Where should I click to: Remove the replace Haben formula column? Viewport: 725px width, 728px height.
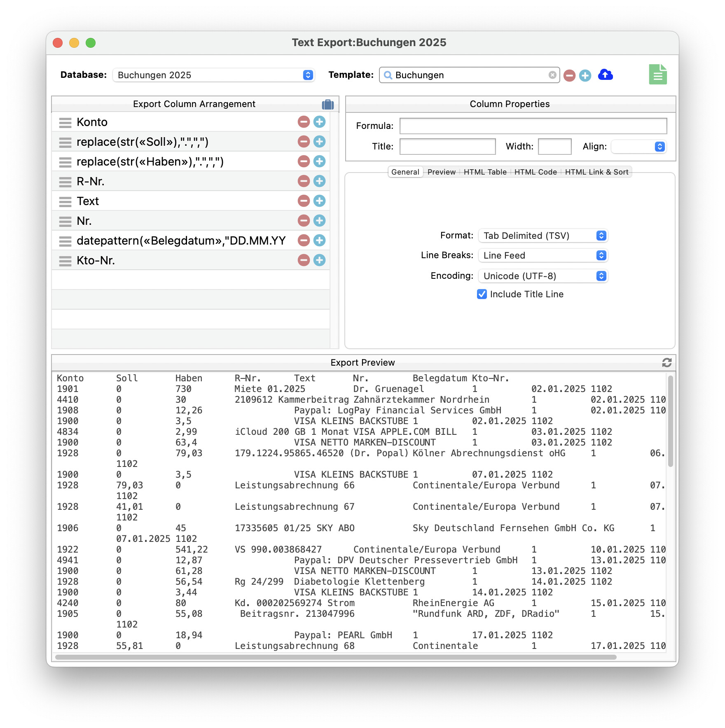click(x=304, y=161)
